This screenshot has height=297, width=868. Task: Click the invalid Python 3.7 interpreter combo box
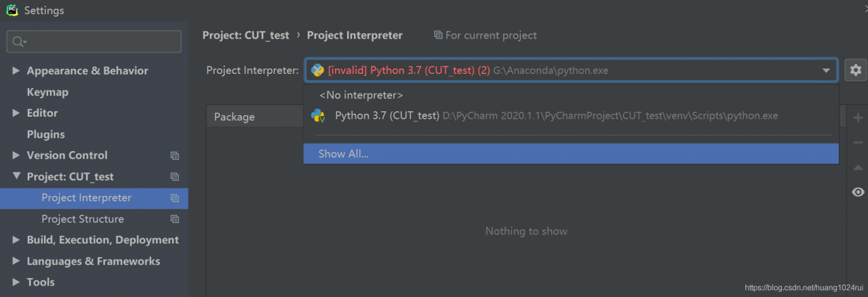pyautogui.click(x=571, y=70)
